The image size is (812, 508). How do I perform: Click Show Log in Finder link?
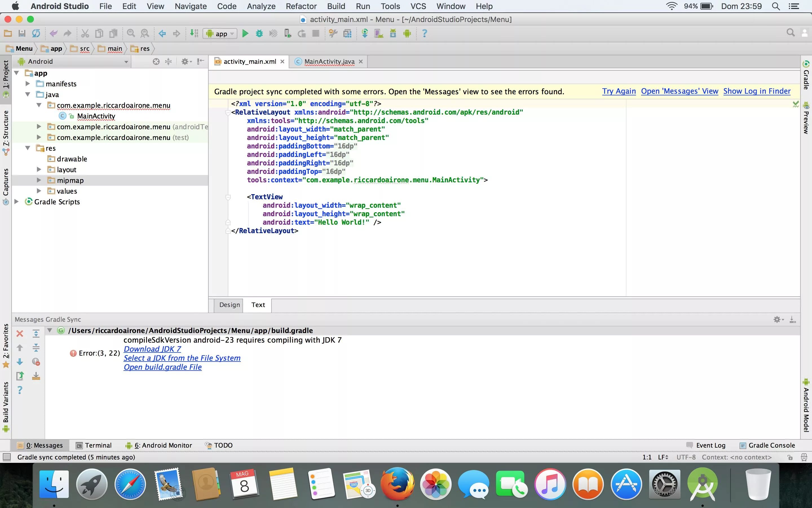pyautogui.click(x=757, y=91)
